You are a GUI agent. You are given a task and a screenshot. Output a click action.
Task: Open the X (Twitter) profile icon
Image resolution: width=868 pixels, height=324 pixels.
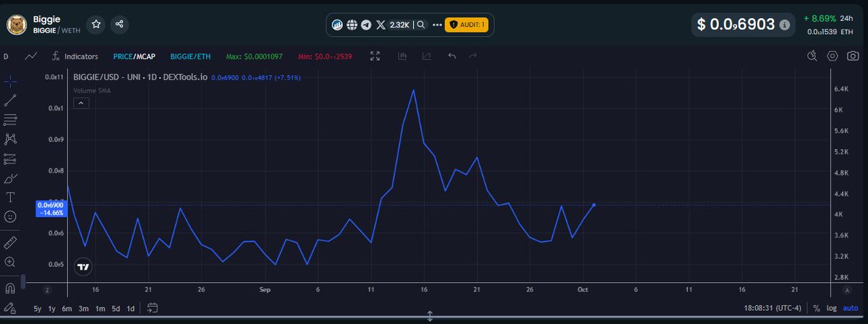pos(380,25)
